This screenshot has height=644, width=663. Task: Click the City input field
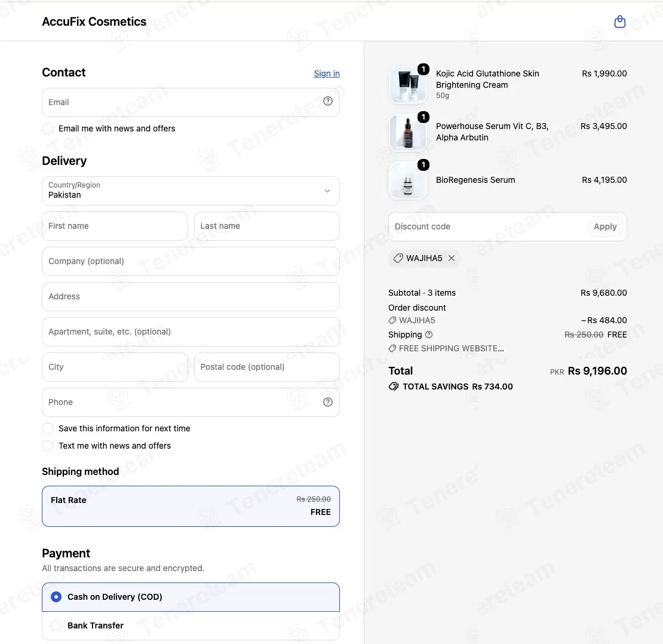point(115,367)
